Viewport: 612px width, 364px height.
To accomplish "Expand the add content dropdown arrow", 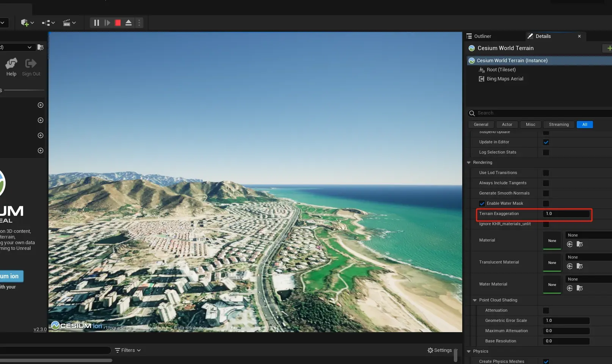I will click(x=32, y=23).
